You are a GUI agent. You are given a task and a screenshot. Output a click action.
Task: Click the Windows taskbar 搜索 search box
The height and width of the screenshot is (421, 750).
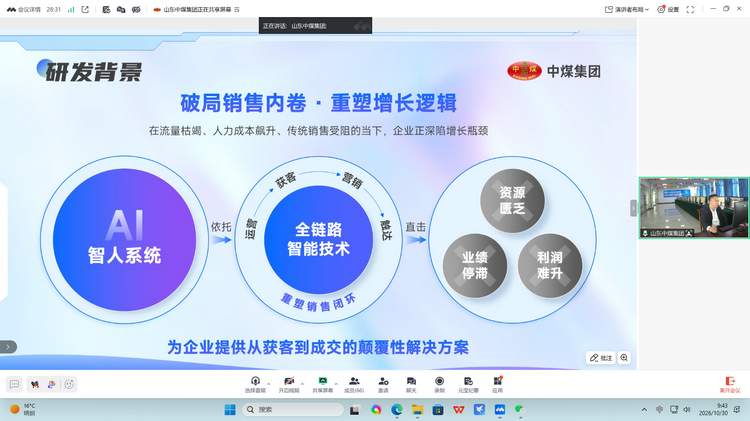coord(293,410)
